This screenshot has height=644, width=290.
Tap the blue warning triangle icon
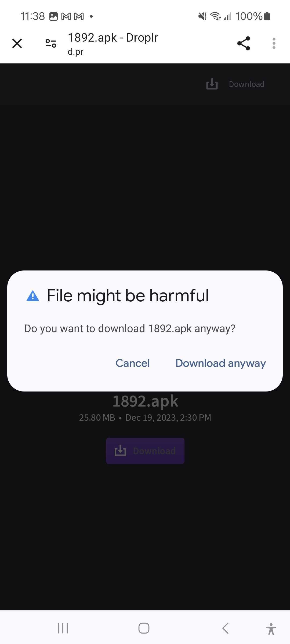(x=33, y=296)
